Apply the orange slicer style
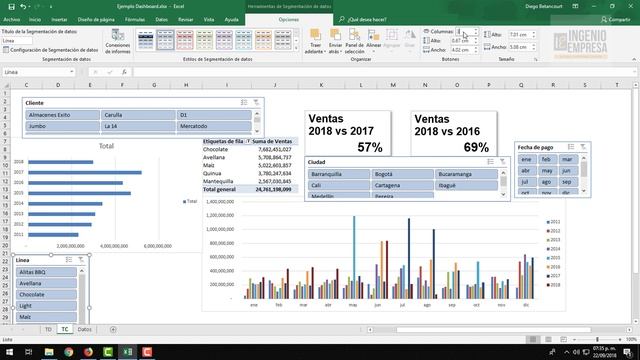The width and height of the screenshot is (640, 360). pos(263,40)
